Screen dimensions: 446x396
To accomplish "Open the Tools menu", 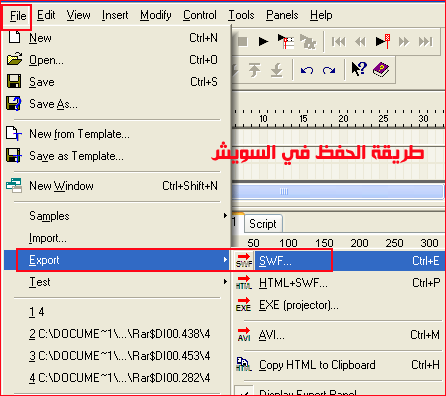I will pyautogui.click(x=241, y=15).
